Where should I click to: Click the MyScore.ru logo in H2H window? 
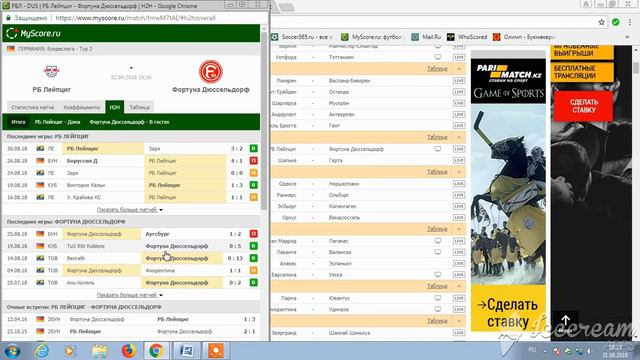(33, 33)
